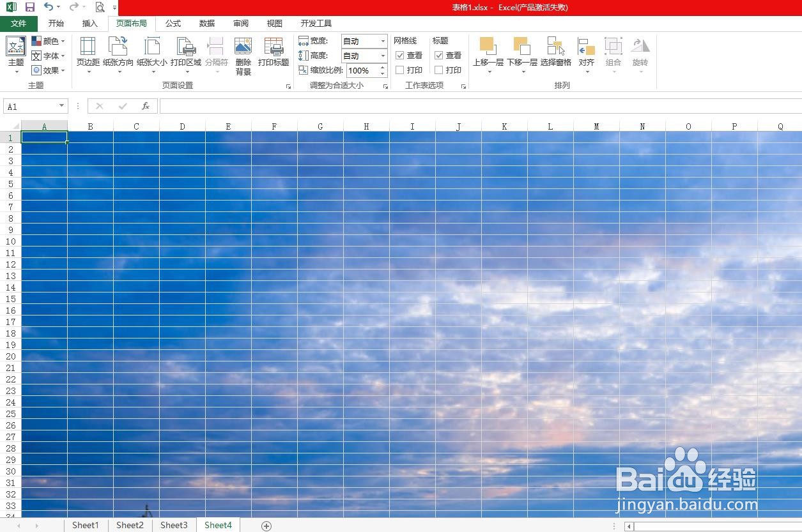The image size is (802, 532).
Task: Open theme Effects (效果) menu
Action: (49, 70)
